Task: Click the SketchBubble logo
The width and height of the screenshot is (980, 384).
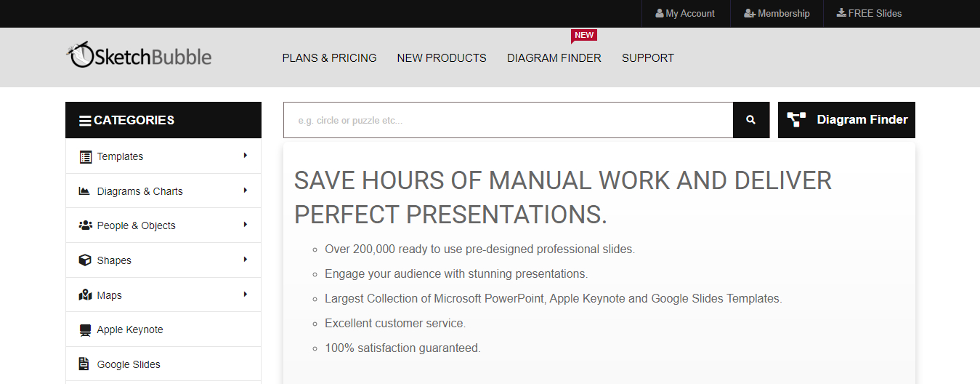Action: [139, 56]
